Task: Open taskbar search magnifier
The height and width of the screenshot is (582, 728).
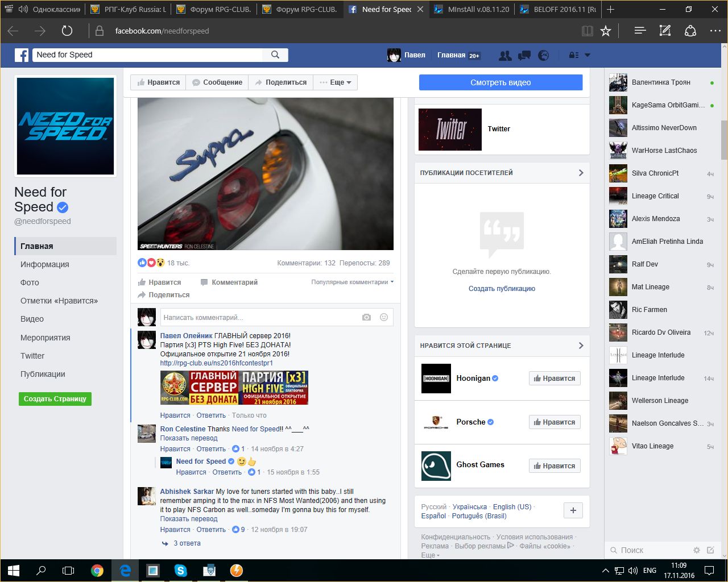Action: tap(41, 570)
